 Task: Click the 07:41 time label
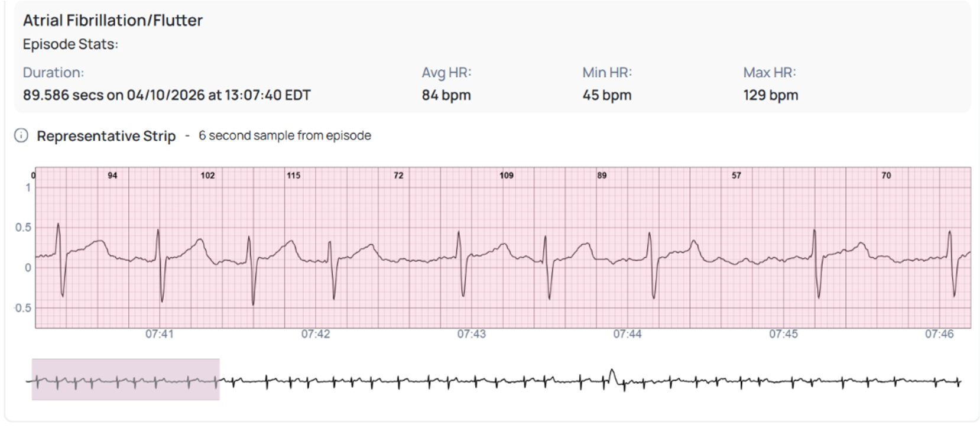[160, 334]
